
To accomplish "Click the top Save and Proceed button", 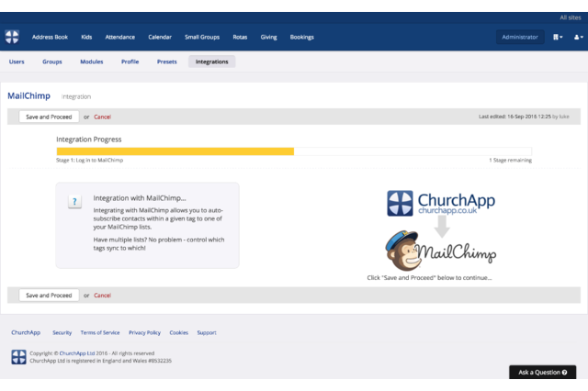I will click(49, 117).
